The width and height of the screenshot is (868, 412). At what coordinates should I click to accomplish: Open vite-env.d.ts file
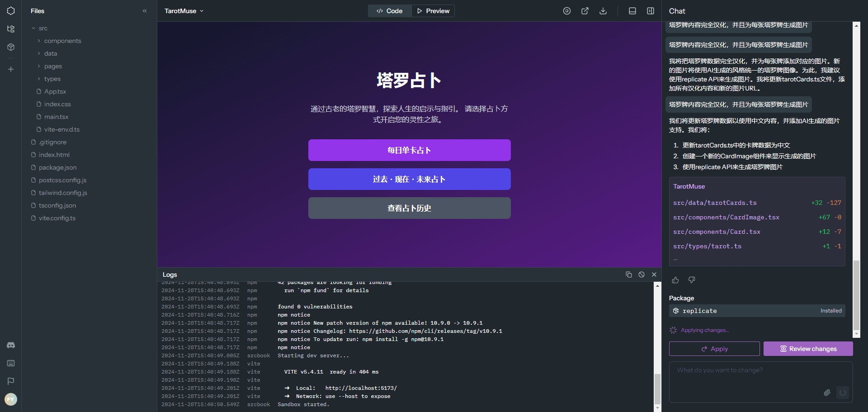pos(61,129)
